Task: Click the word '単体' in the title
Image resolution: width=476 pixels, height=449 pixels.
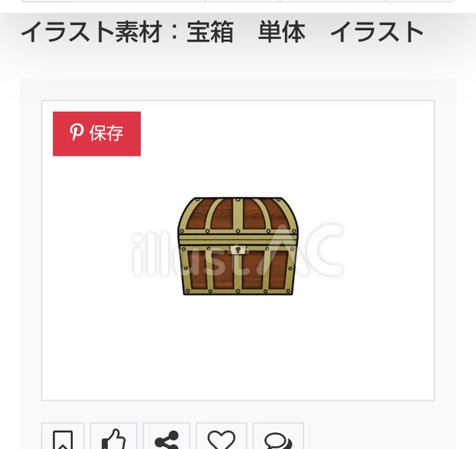Action: point(281,32)
